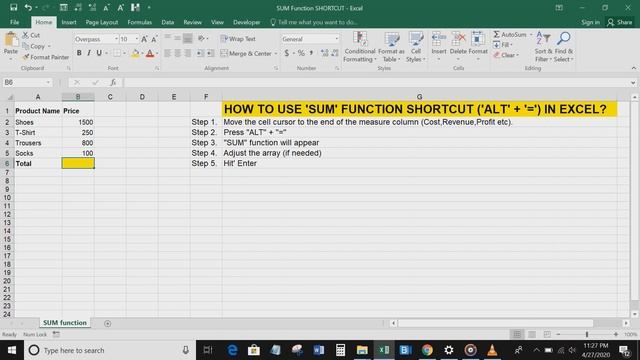Toggle Wrap Text
Viewport: 640px width, 360px height.
238,39
